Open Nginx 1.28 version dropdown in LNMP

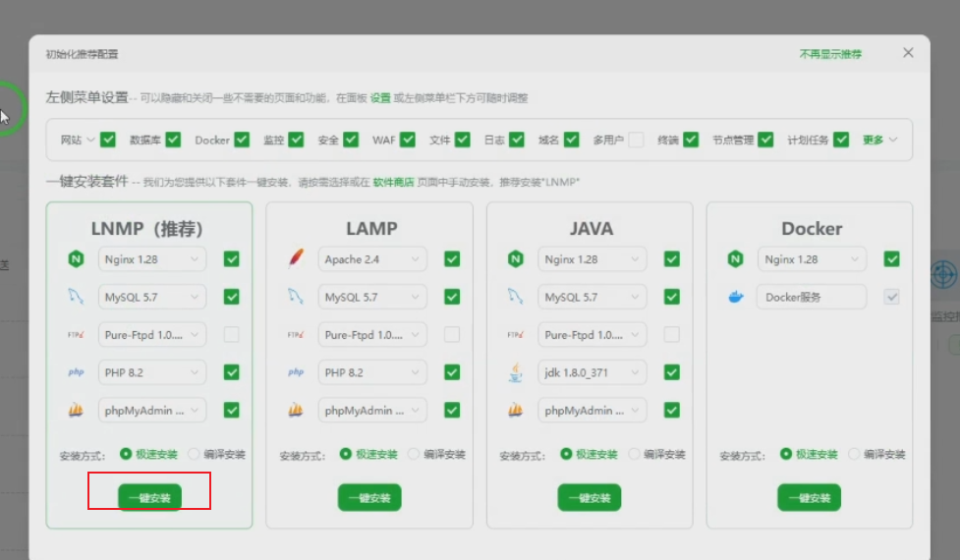(x=152, y=259)
